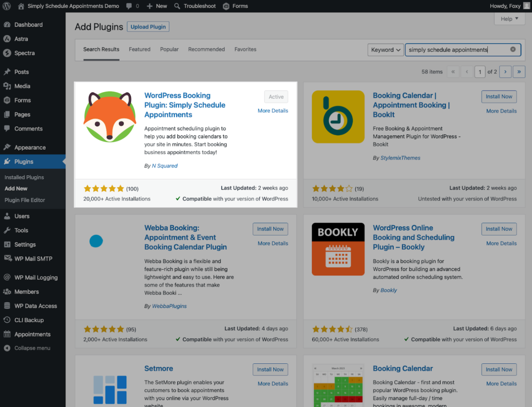Click the Media icon in sidebar
This screenshot has height=407, width=532.
(x=7, y=86)
